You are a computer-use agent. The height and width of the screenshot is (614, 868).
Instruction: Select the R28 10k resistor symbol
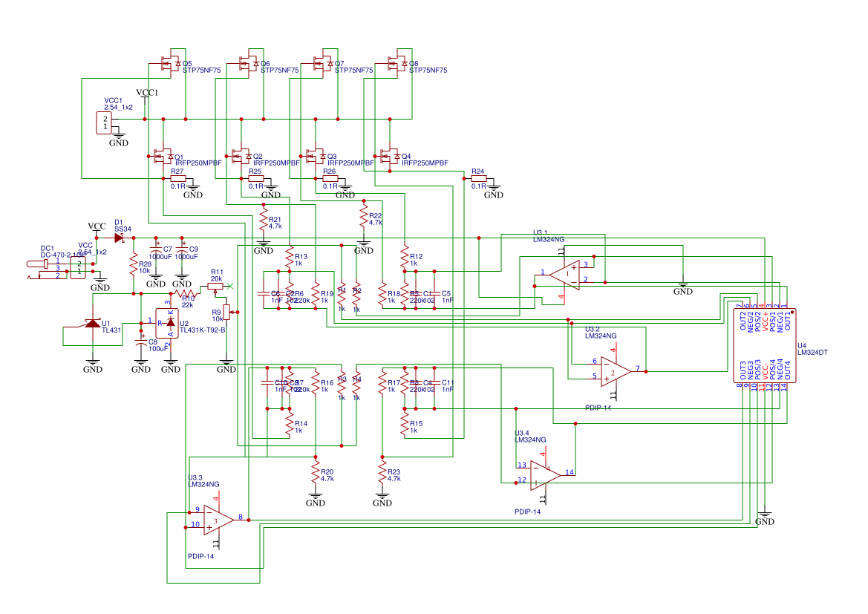[134, 265]
